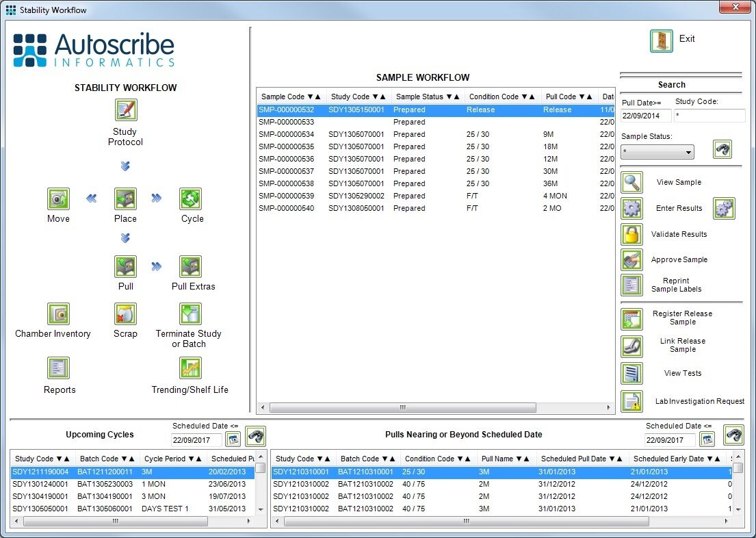Click the Validate Results padlock icon
Image resolution: width=756 pixels, height=538 pixels.
631,234
